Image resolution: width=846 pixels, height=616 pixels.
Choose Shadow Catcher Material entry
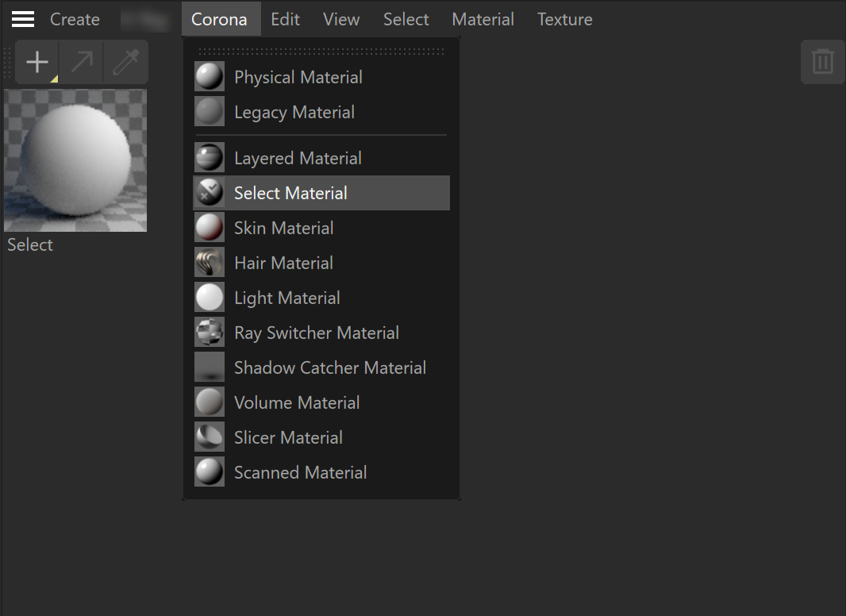321,368
